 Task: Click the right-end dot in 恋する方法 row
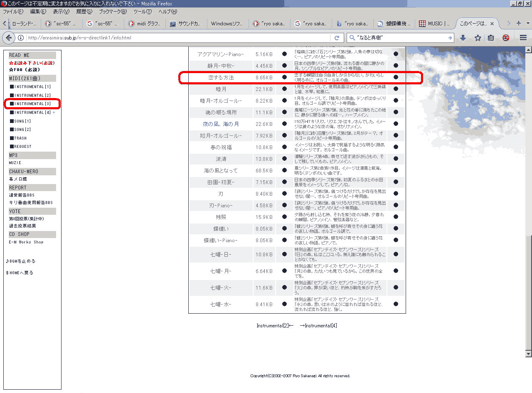[x=396, y=77]
